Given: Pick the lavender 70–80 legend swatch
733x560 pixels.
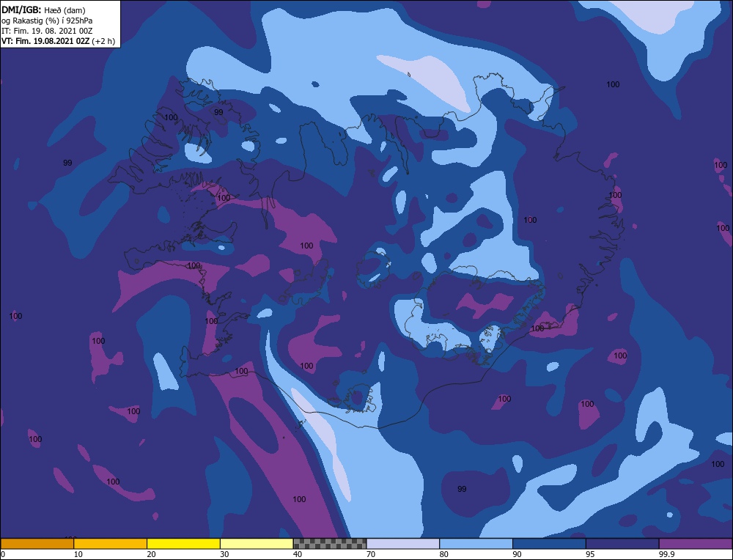Looking at the screenshot, I should click(403, 544).
